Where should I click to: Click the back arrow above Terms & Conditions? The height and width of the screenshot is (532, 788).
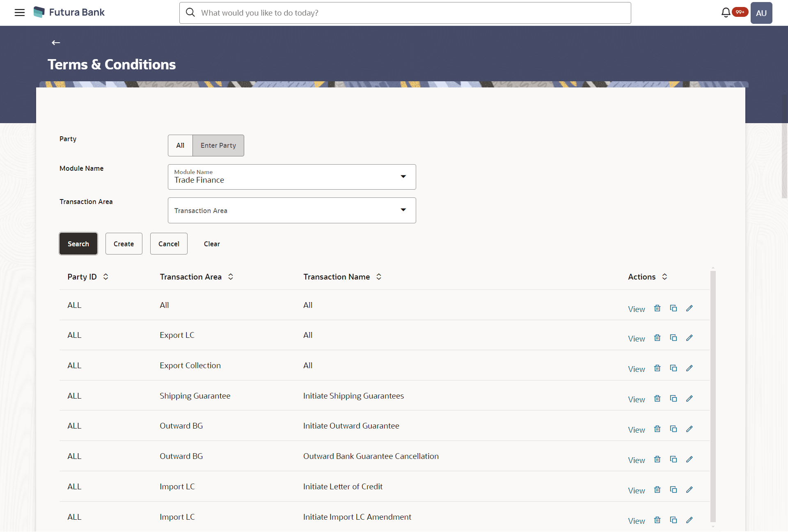pyautogui.click(x=55, y=42)
